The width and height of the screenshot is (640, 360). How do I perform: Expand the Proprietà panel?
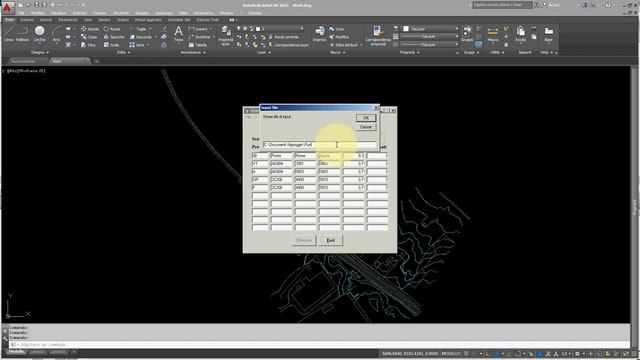point(409,53)
